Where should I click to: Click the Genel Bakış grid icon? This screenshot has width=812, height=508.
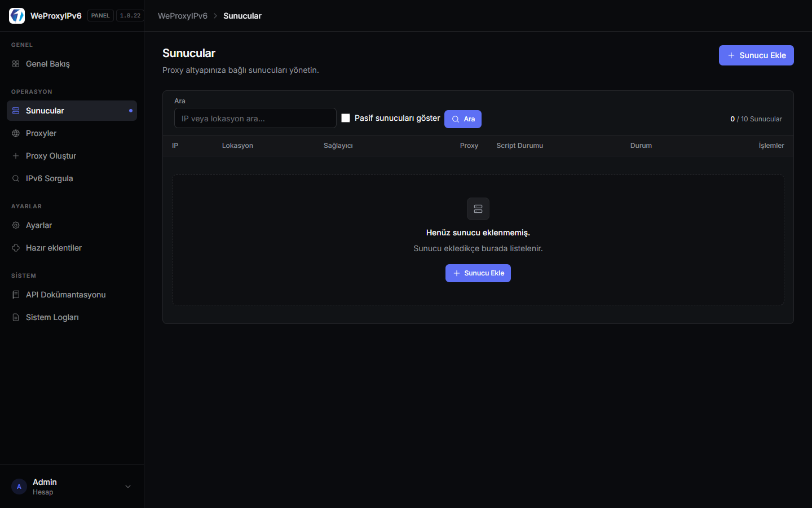click(16, 64)
